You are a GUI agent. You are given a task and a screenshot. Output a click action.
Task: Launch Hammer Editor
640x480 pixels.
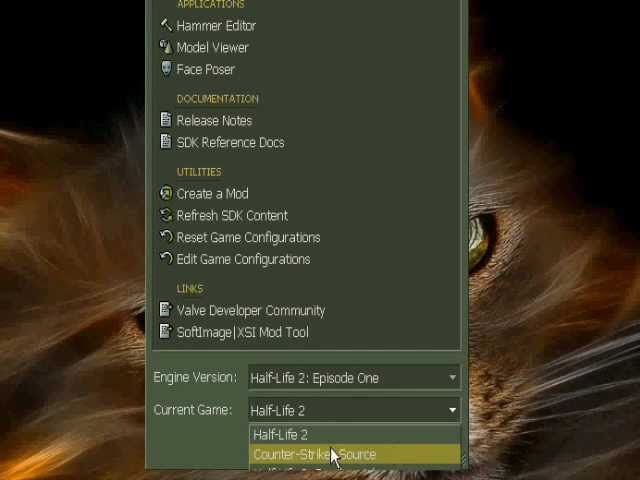point(216,26)
